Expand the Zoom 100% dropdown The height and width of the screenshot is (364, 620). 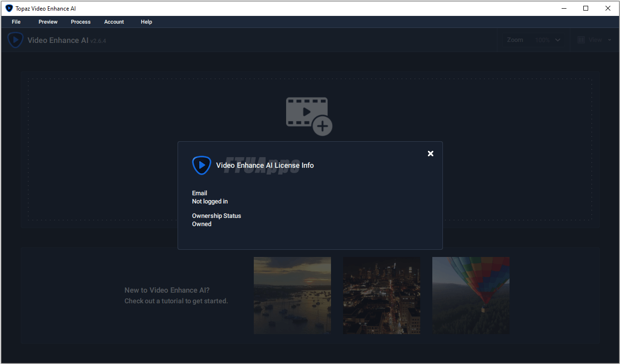click(548, 40)
